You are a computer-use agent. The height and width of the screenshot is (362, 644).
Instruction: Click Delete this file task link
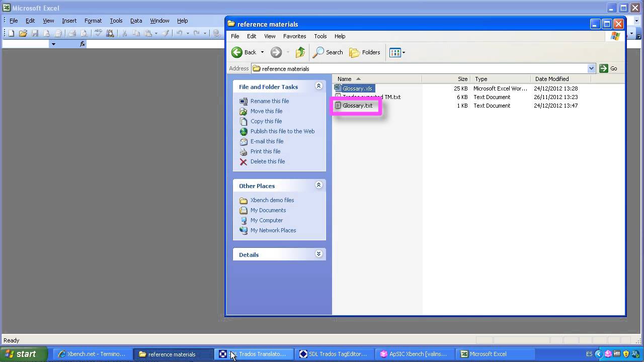(268, 161)
